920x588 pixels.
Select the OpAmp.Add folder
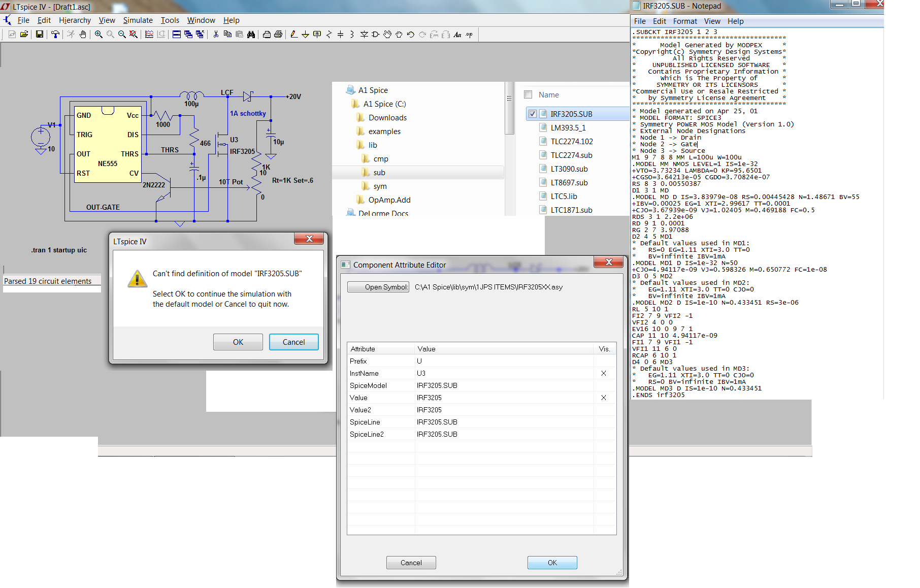click(x=389, y=200)
